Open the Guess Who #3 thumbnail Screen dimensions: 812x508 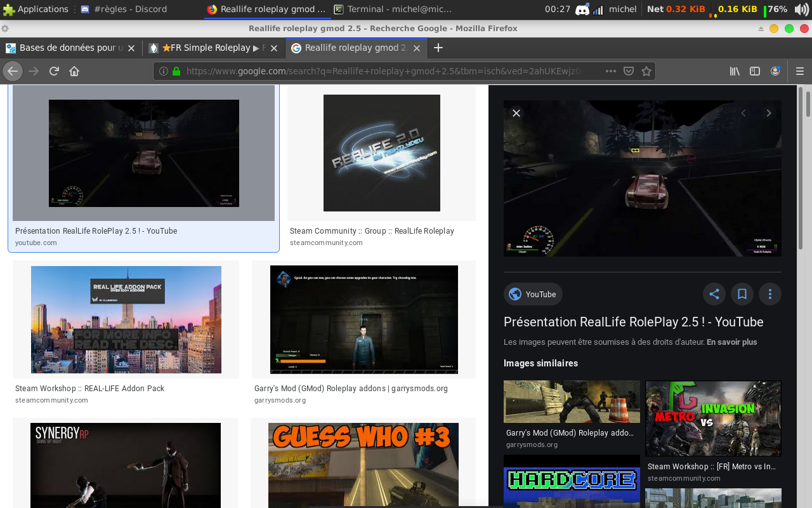click(x=363, y=465)
